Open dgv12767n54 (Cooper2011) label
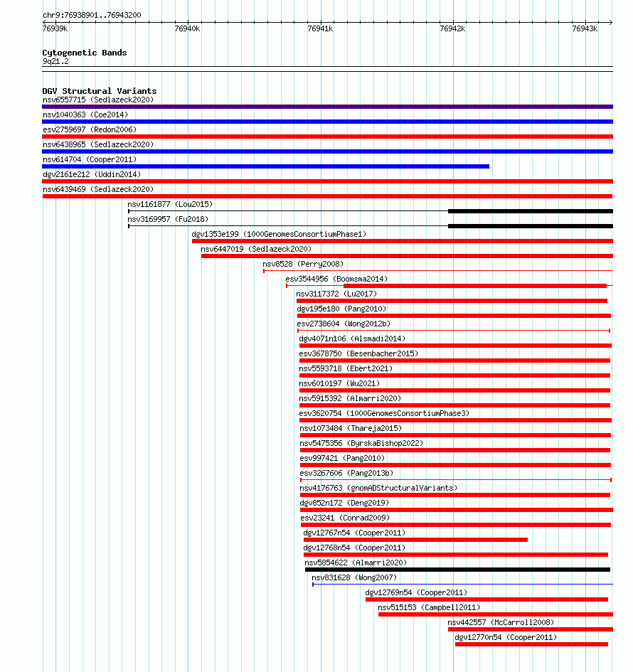The height and width of the screenshot is (672, 633). tap(354, 533)
